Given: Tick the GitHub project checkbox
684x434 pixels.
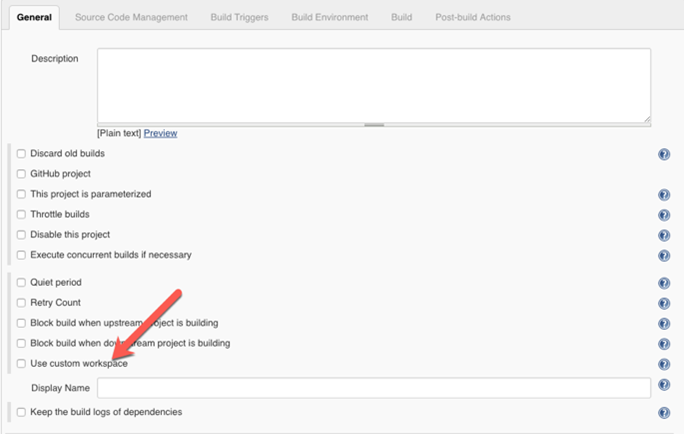Looking at the screenshot, I should click(x=21, y=174).
